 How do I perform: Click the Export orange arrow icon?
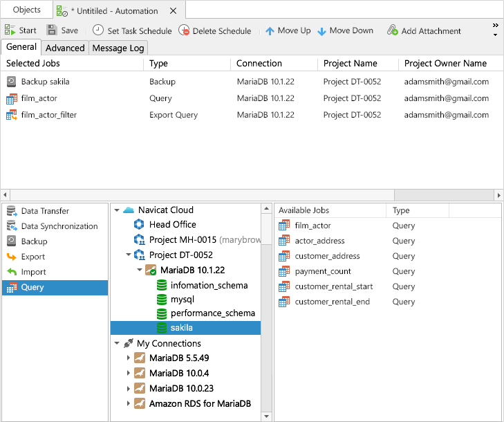tap(12, 257)
